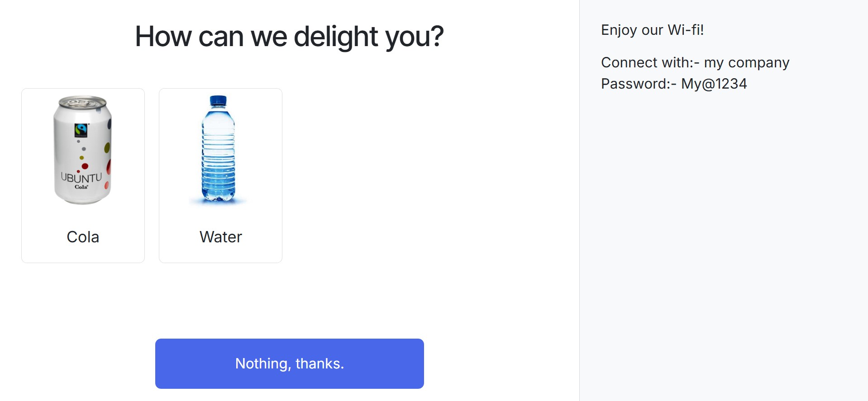Choose the Water bottle image
This screenshot has height=401, width=868.
219,149
